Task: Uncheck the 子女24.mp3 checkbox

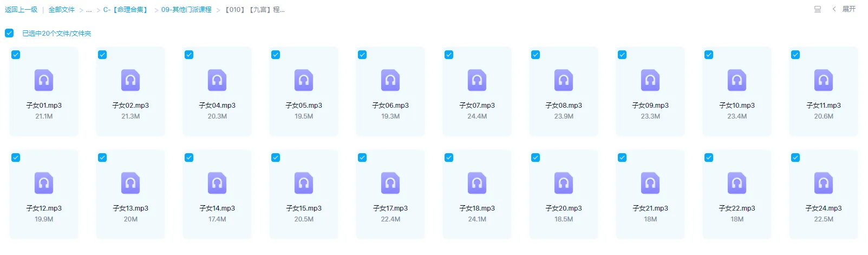Action: [x=795, y=158]
